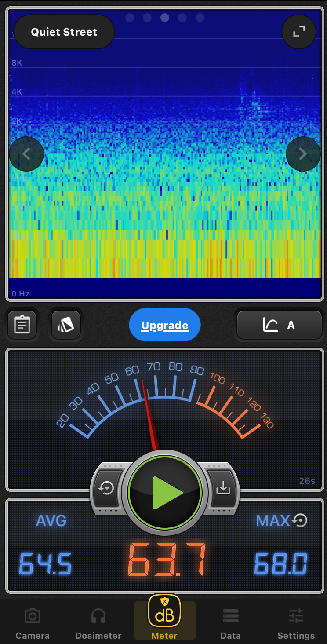This screenshot has width=327, height=644.
Task: Tap the save download icon button
Action: click(223, 488)
